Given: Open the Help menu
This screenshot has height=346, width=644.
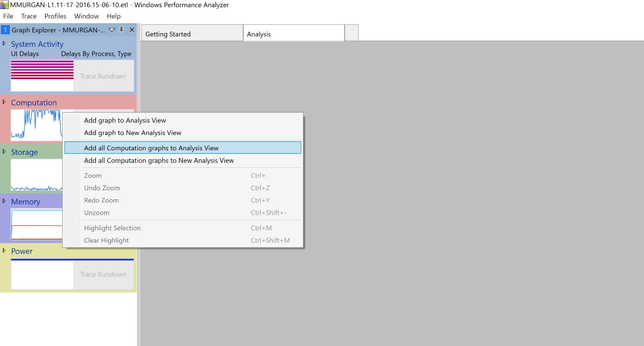Looking at the screenshot, I should pyautogui.click(x=113, y=16).
